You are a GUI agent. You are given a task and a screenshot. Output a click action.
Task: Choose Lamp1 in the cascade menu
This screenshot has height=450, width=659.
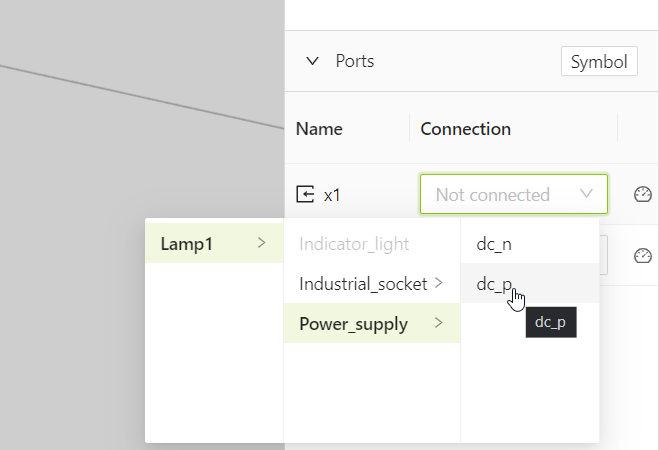click(187, 243)
